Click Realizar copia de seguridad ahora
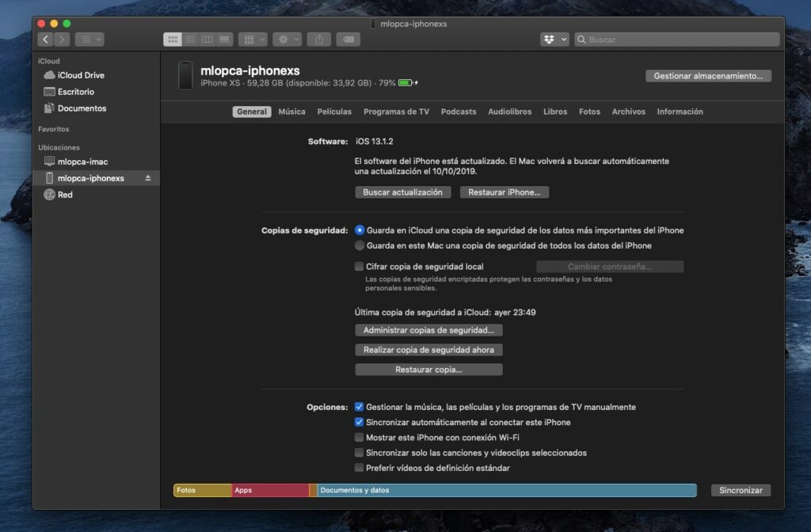The height and width of the screenshot is (532, 811). (x=428, y=350)
